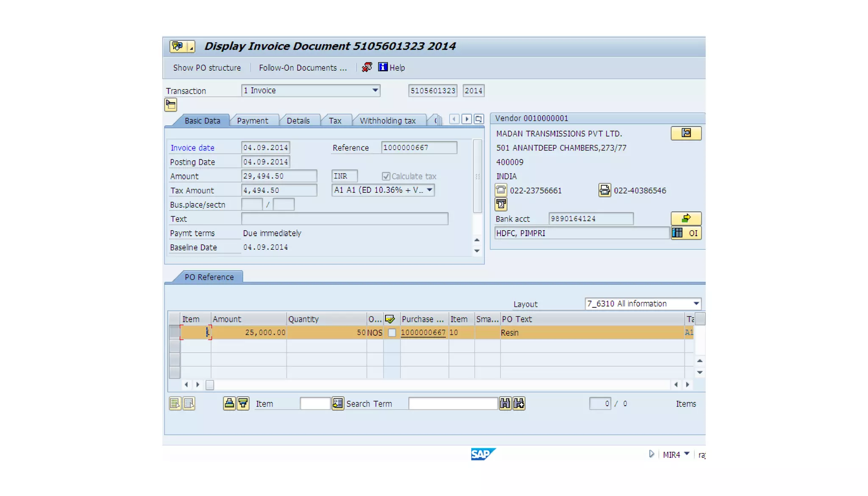Viewport: 868px width, 496px height.
Task: Click the position item icon before Search Term
Action: [x=337, y=403]
